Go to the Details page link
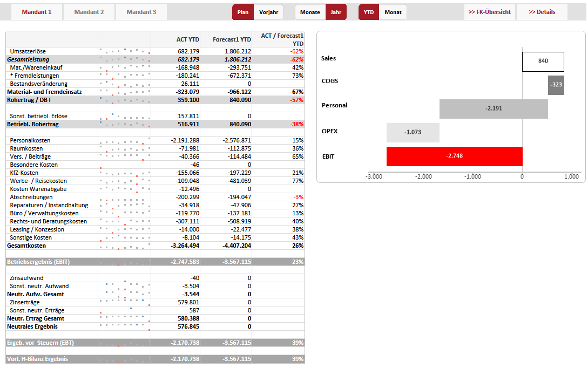Screen dimensions: 588x368 [542, 12]
